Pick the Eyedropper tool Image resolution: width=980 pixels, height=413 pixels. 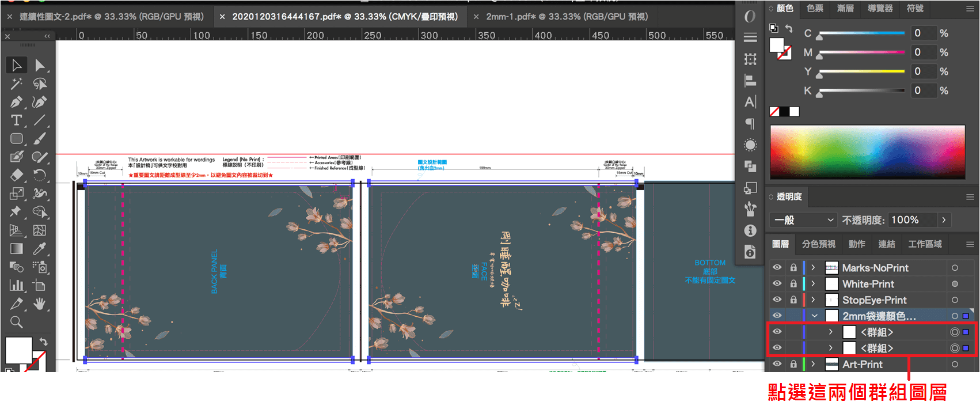tap(39, 249)
